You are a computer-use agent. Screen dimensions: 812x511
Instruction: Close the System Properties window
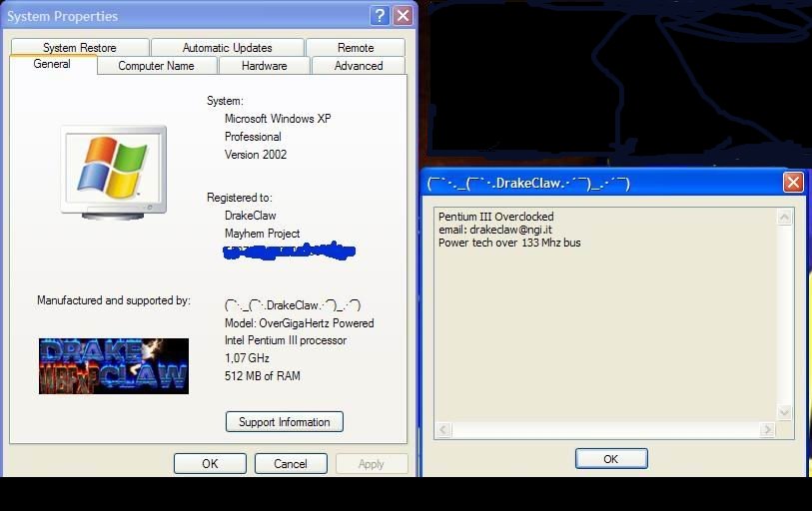coord(403,16)
